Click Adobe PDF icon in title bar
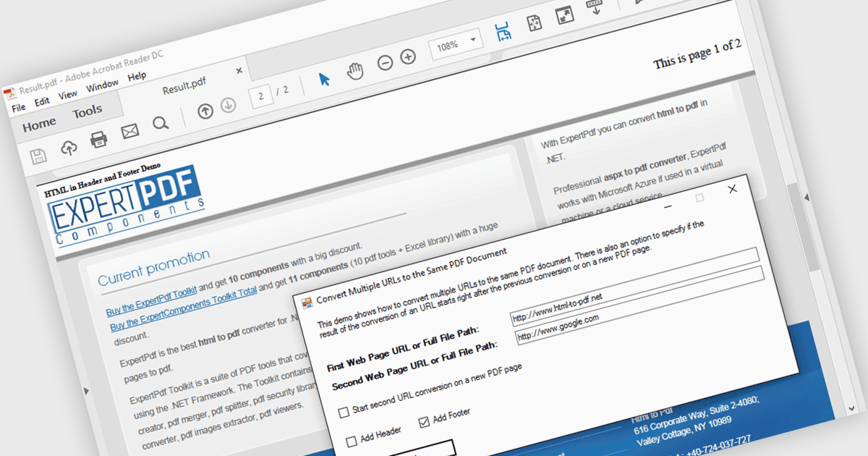Viewport: 868px width, 456px height. tap(9, 93)
